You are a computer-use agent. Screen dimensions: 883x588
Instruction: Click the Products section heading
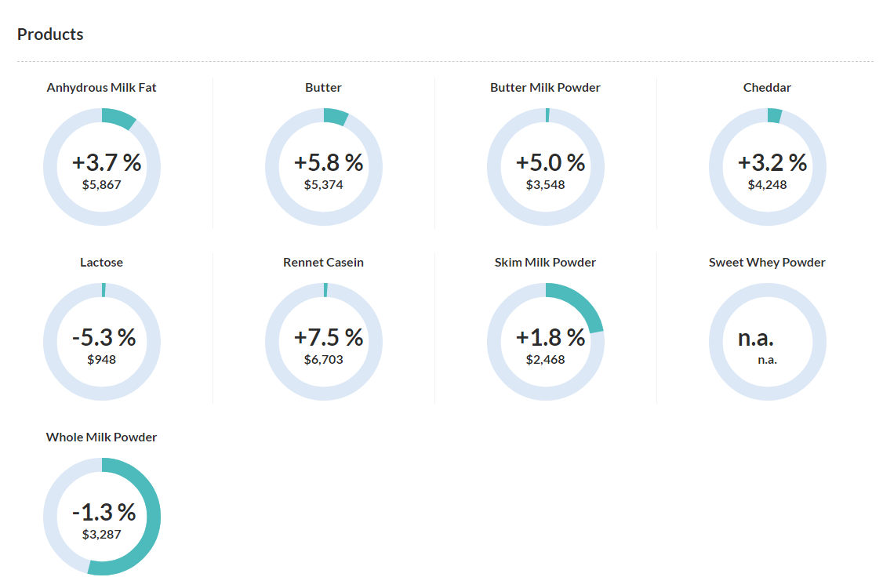tap(50, 34)
